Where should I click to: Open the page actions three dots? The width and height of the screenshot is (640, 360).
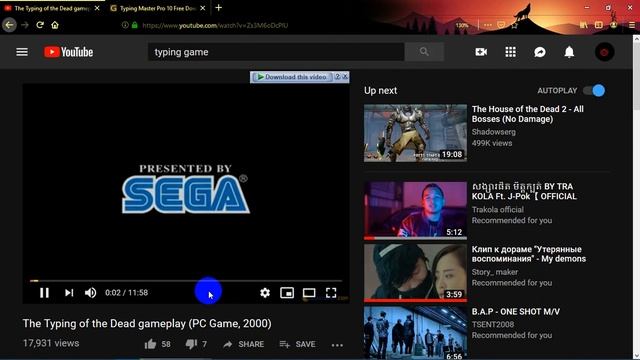coord(488,25)
